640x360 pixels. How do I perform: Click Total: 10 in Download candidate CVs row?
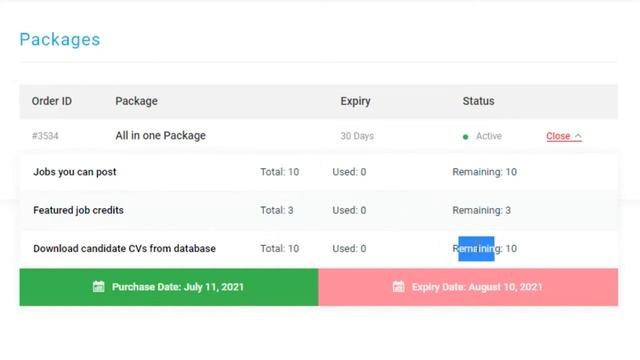(280, 249)
